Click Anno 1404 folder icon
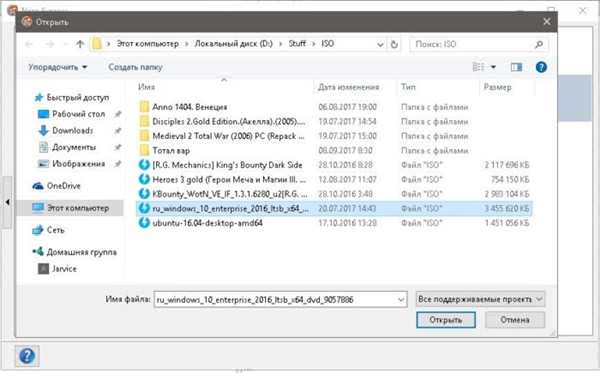This screenshot has width=600, height=373. pyautogui.click(x=144, y=107)
